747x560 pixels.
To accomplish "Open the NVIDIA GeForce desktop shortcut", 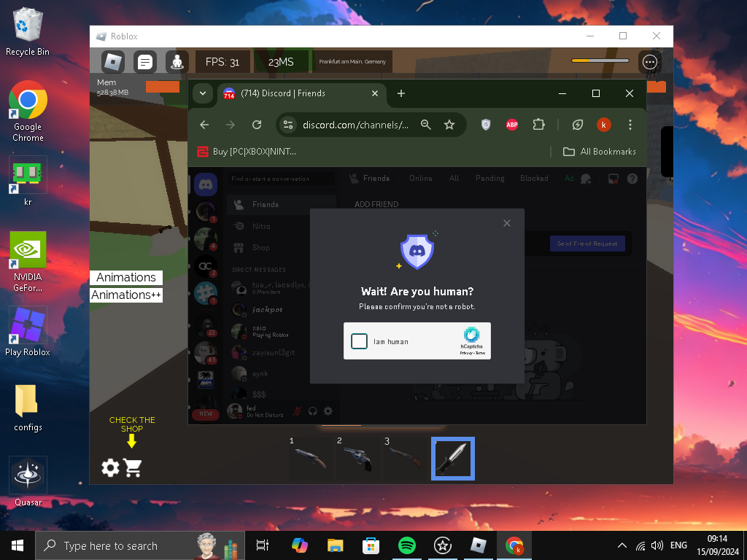I will pyautogui.click(x=28, y=262).
